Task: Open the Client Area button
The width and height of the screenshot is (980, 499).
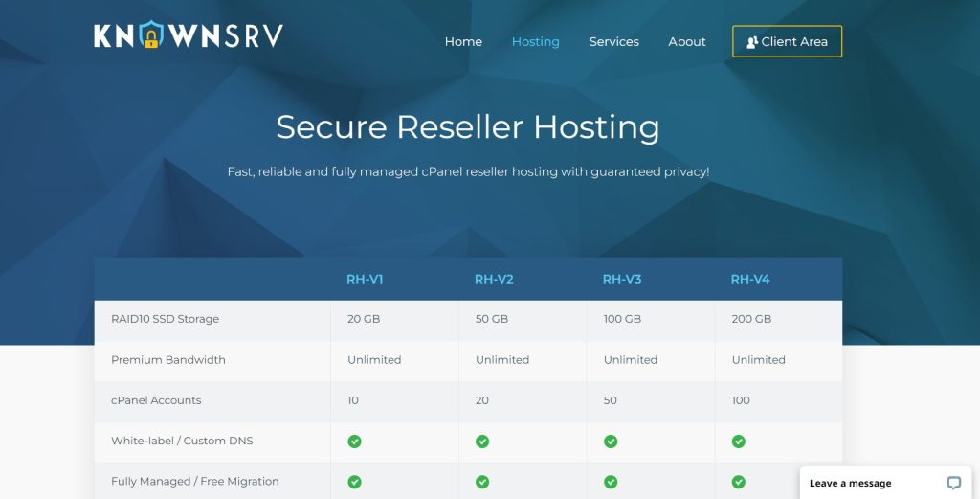Action: tap(787, 42)
